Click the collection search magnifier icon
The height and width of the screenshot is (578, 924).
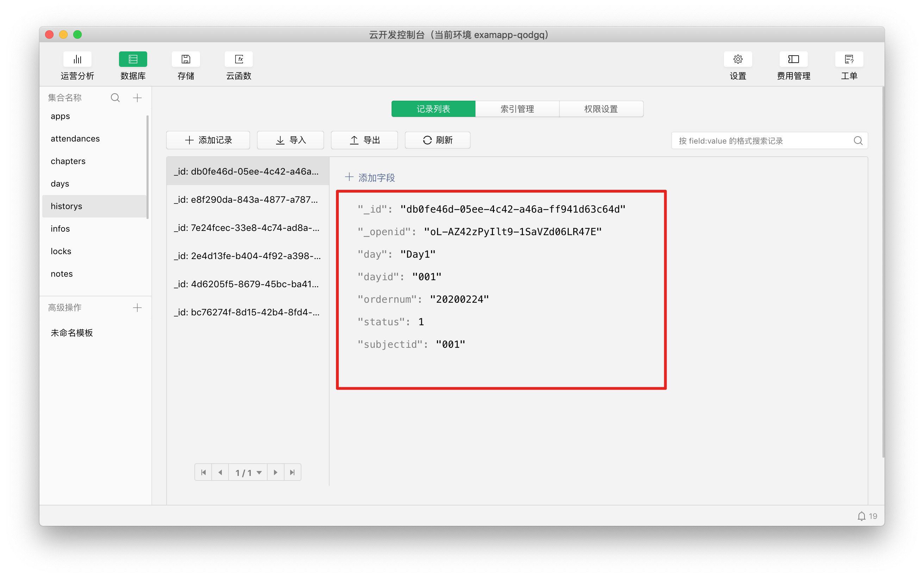click(115, 98)
